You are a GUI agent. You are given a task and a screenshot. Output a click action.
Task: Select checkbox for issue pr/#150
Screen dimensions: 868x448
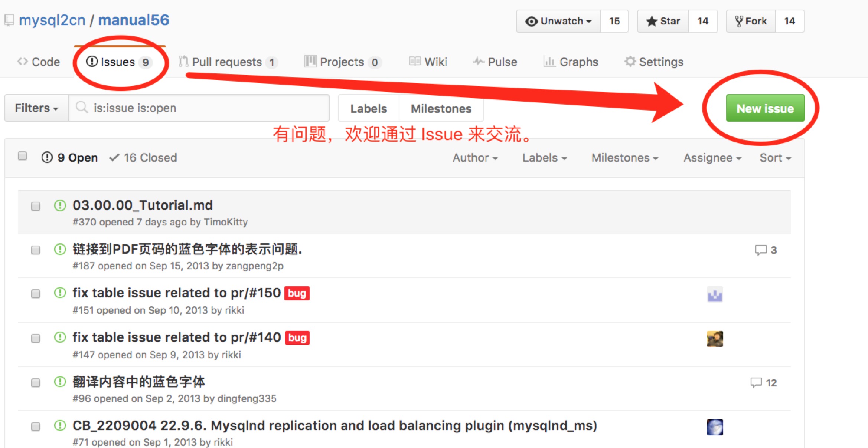point(36,294)
